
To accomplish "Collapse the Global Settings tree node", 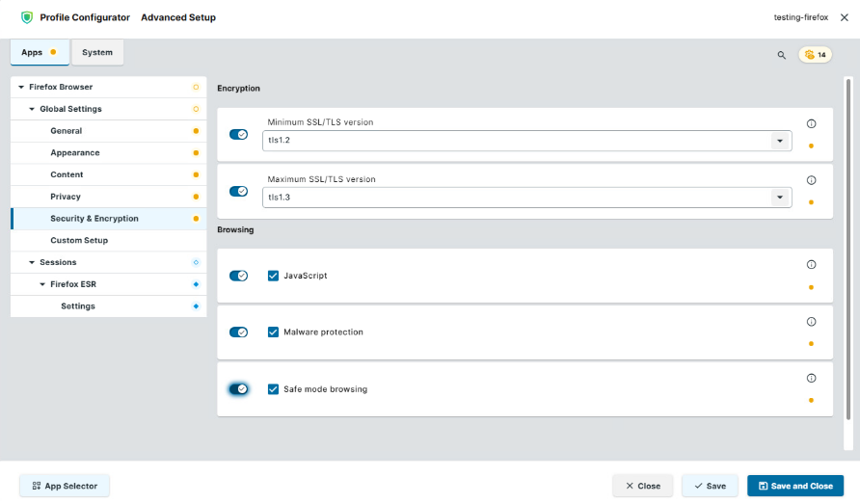I will [32, 109].
